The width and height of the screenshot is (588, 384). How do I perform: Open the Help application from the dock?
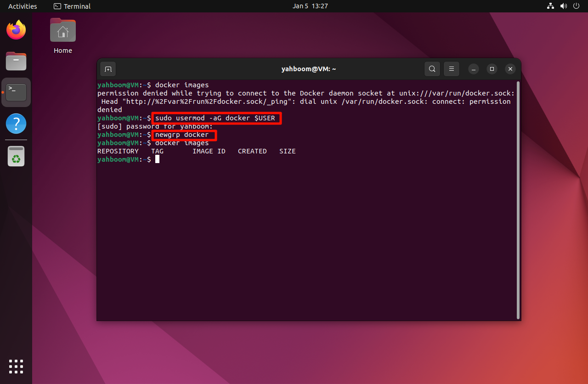16,124
